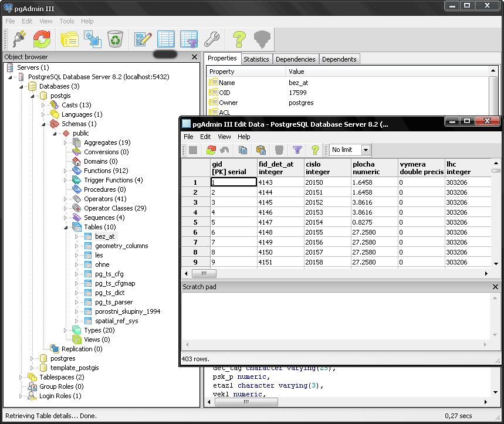The image size is (504, 424).
Task: Click horizontal scrollbar thumb of data grid
Action: [204, 273]
